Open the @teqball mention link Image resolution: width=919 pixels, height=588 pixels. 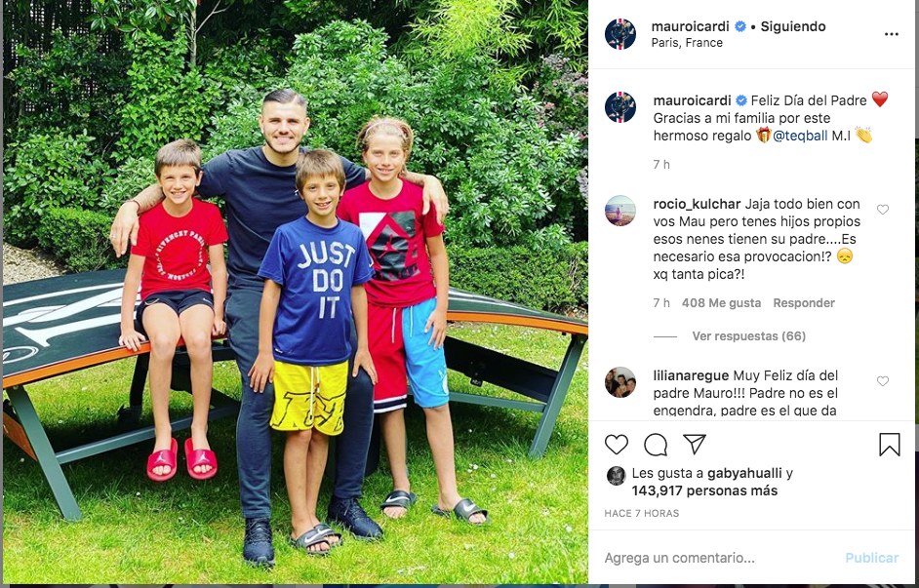[x=800, y=136]
